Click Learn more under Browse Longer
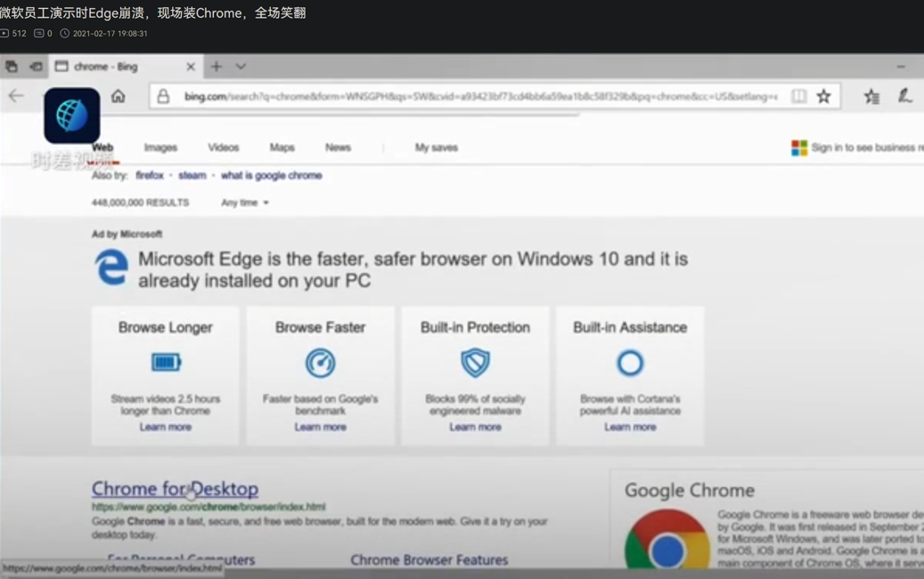This screenshot has width=924, height=579. (166, 427)
